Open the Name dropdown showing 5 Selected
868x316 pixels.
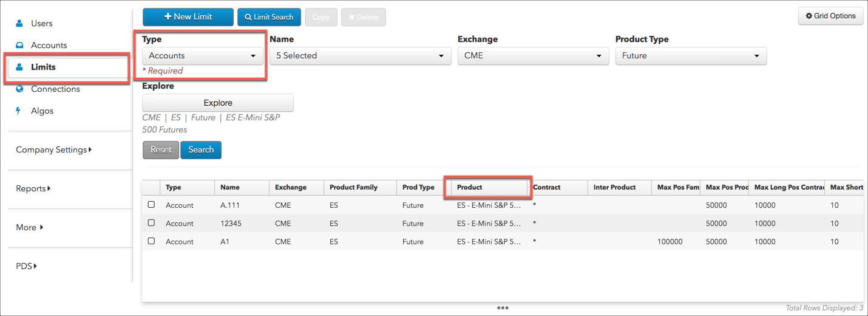[361, 56]
